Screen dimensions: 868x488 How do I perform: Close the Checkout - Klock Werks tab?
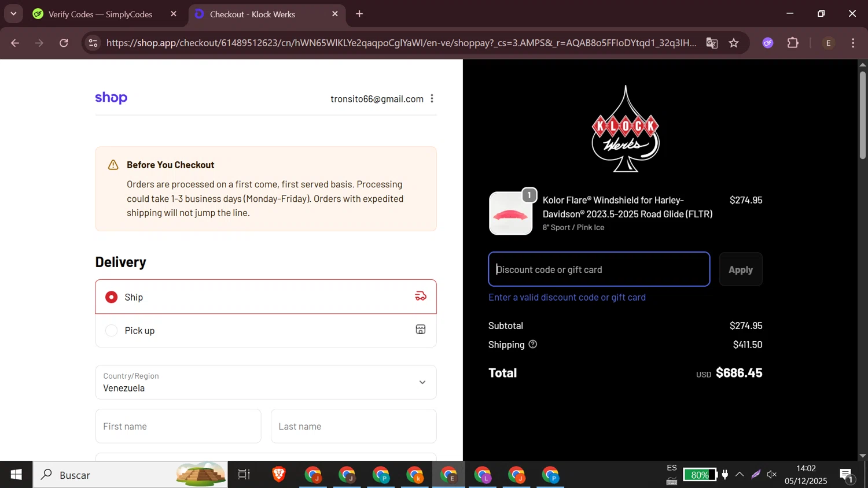[335, 14]
